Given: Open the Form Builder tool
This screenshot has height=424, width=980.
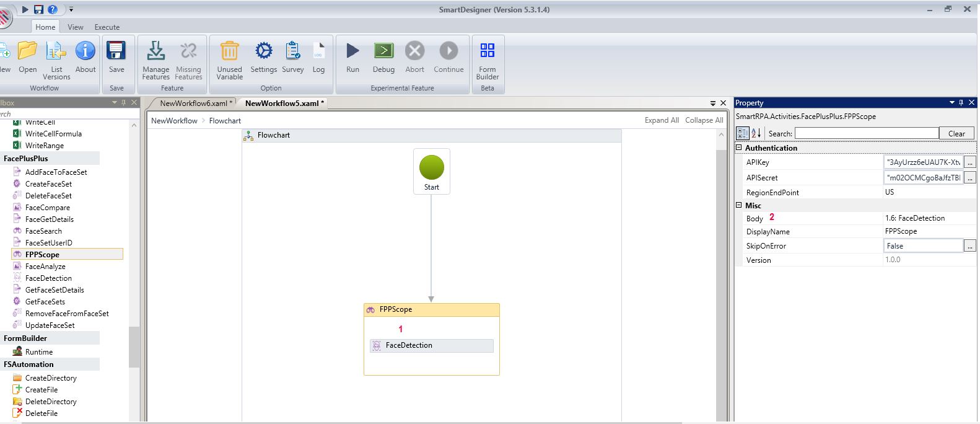Looking at the screenshot, I should tap(487, 51).
